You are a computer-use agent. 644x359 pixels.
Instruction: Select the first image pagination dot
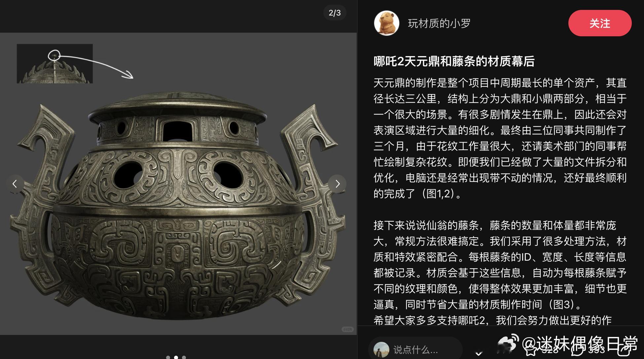[x=168, y=357]
